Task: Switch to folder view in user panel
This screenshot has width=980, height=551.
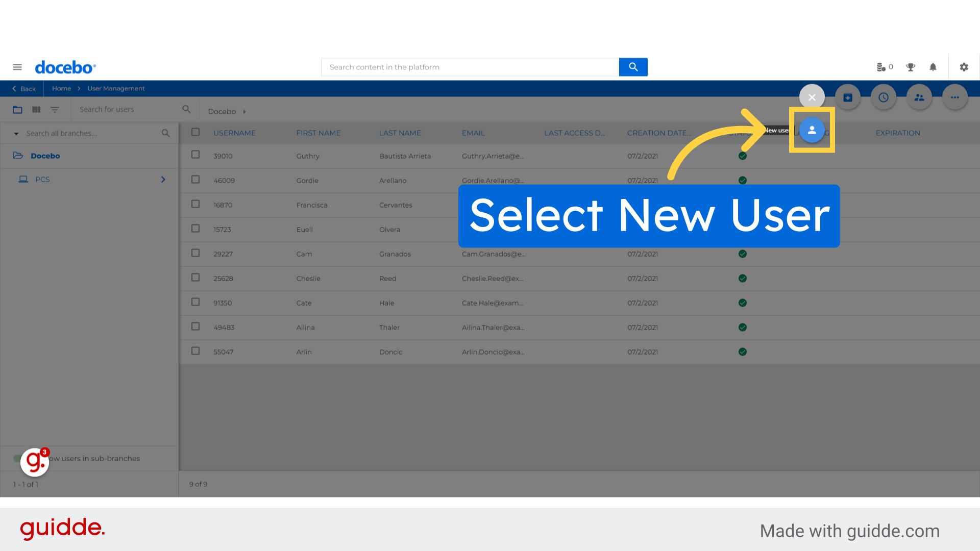Action: tap(17, 110)
